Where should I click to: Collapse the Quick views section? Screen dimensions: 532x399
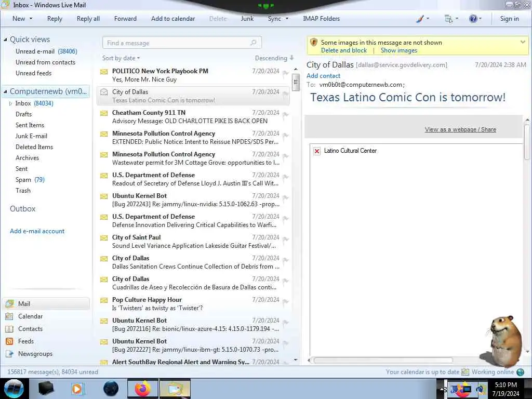(5, 39)
